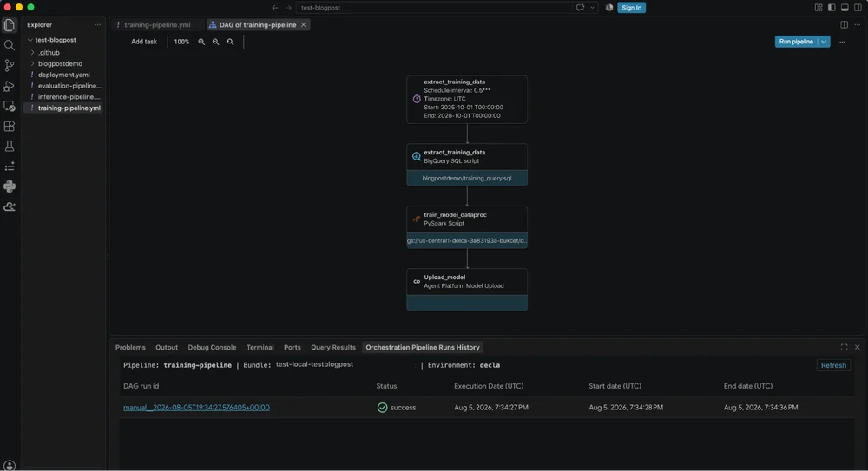The image size is (868, 471).
Task: Click the schedule clock icon on trigger node
Action: tap(417, 99)
